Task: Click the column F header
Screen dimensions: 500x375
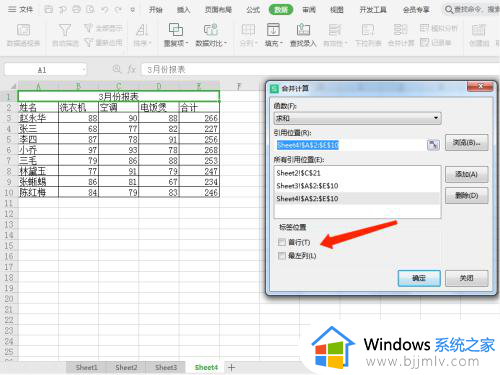Action: [x=239, y=86]
